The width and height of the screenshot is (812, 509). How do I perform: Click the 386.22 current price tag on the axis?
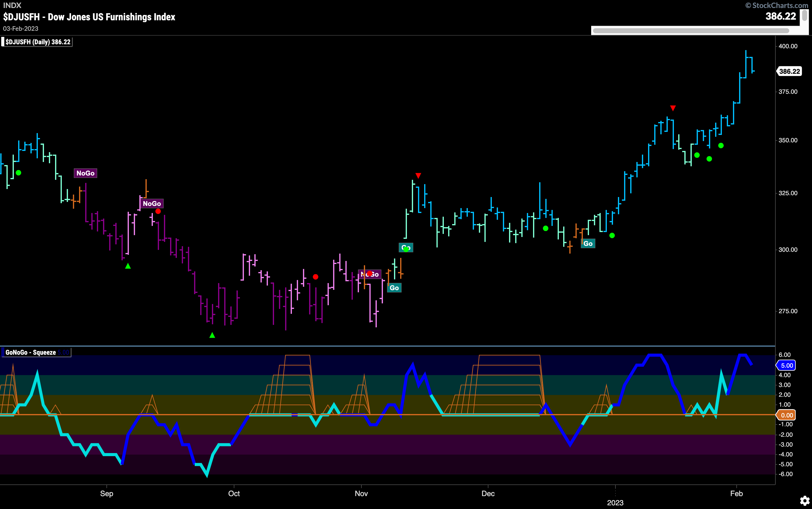789,71
